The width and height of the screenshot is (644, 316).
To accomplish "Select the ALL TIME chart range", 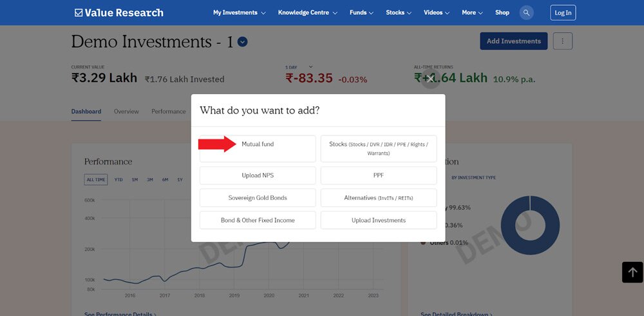I will pos(97,180).
